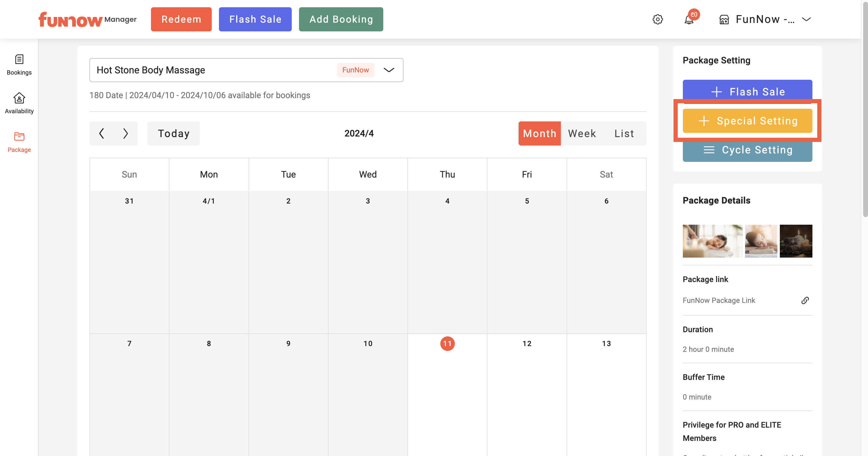Go to next month arrow
The height and width of the screenshot is (456, 868).
(x=125, y=133)
